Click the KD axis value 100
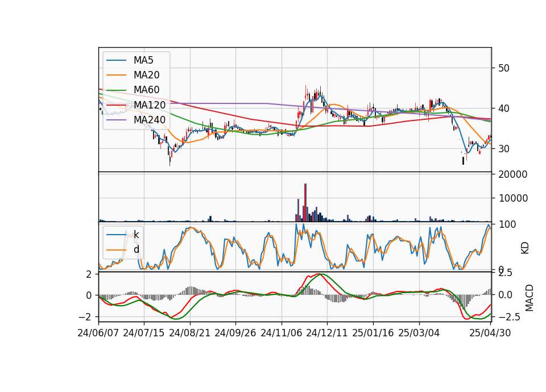This screenshot has height=392, width=546. coord(507,225)
